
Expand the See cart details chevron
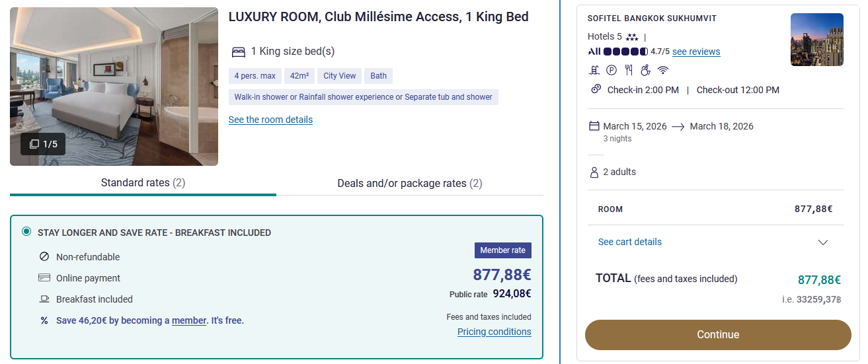coord(823,242)
